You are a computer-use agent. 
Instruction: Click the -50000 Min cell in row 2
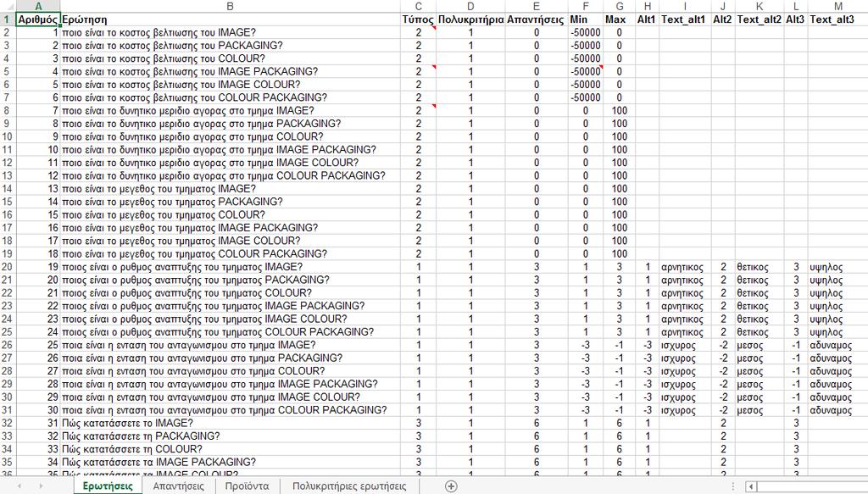click(586, 32)
